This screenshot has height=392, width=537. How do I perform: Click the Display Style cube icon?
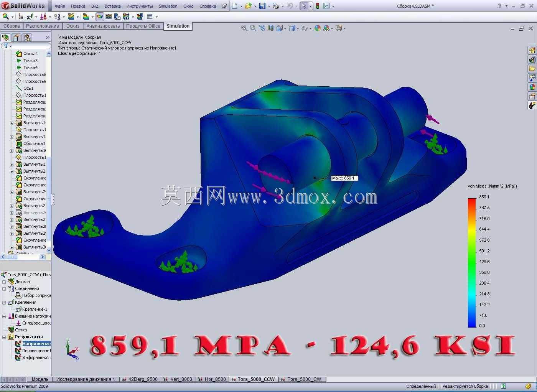(x=292, y=28)
